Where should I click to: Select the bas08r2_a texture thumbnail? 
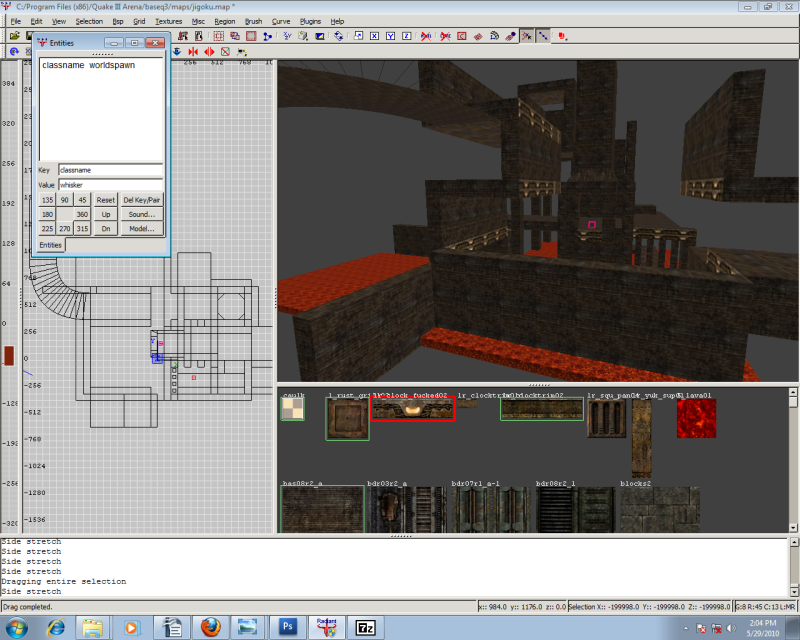322,509
